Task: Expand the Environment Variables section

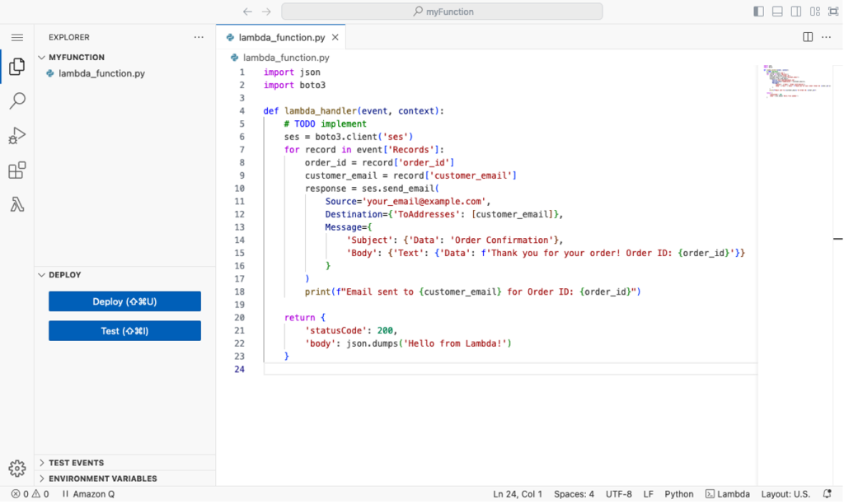Action: tap(102, 478)
